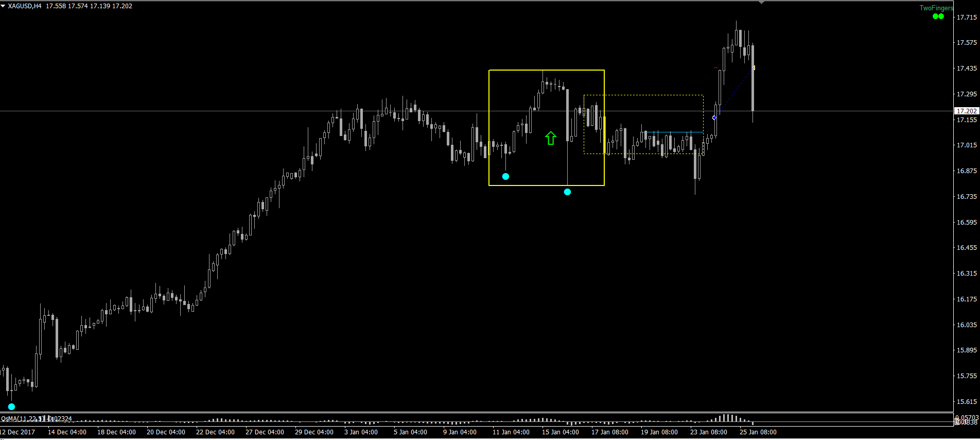Click the trade exit marker on the last candle
This screenshot has width=980, height=440.
coord(753,67)
